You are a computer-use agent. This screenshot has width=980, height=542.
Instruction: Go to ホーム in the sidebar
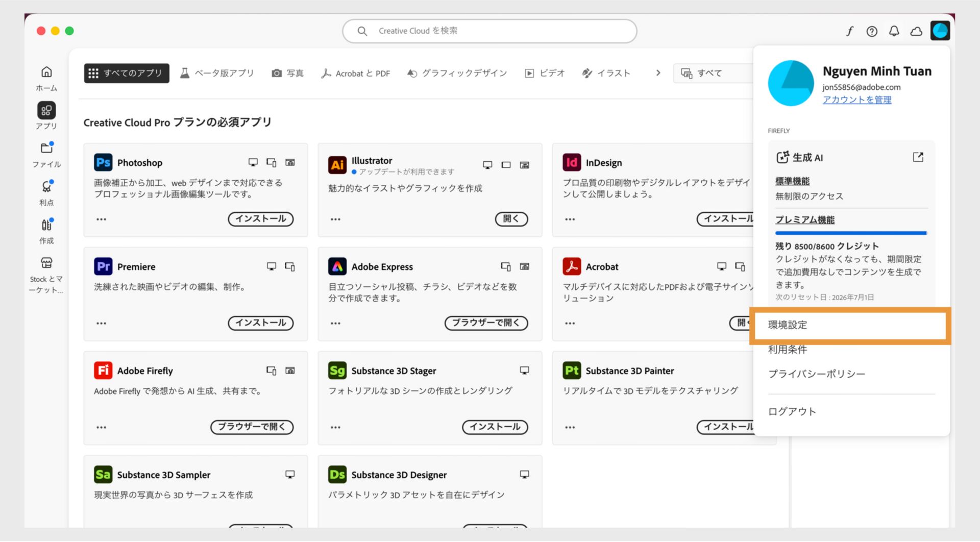(46, 79)
